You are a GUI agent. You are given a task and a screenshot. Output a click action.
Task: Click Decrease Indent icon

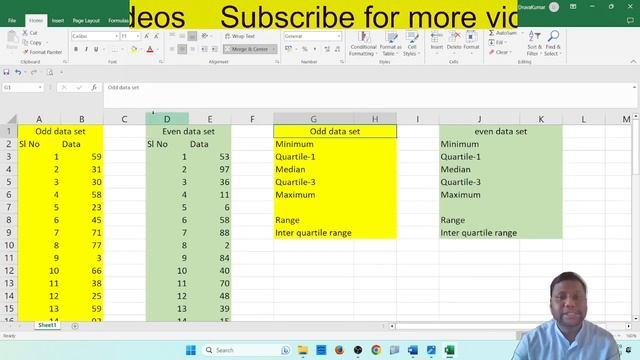tap(204, 49)
